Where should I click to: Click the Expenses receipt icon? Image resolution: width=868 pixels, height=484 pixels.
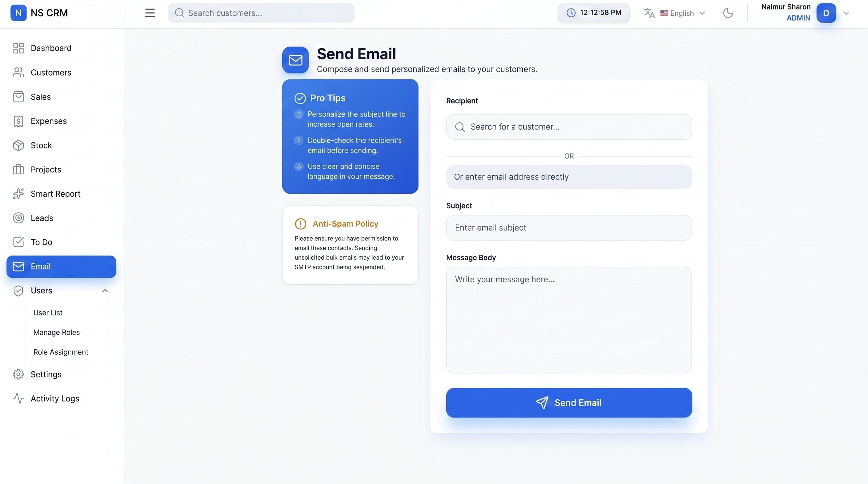tap(19, 121)
